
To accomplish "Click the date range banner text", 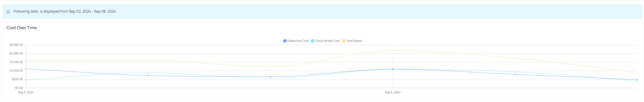I will (x=65, y=12).
